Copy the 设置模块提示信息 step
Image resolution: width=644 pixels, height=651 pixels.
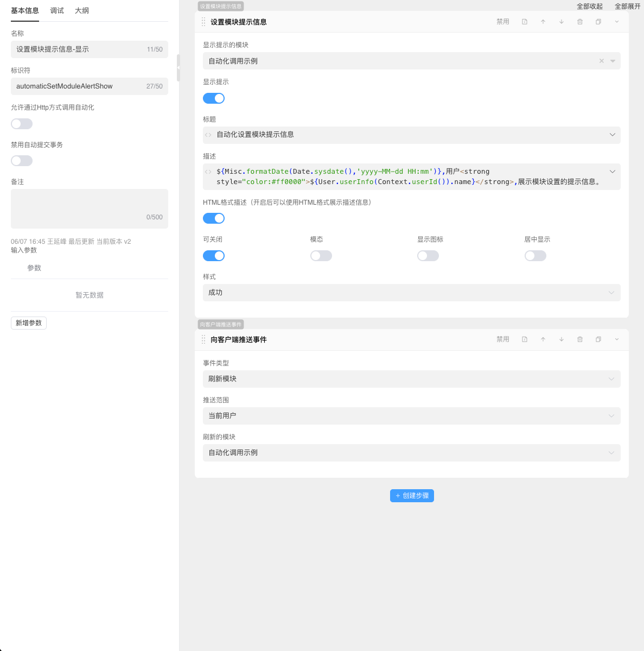598,22
